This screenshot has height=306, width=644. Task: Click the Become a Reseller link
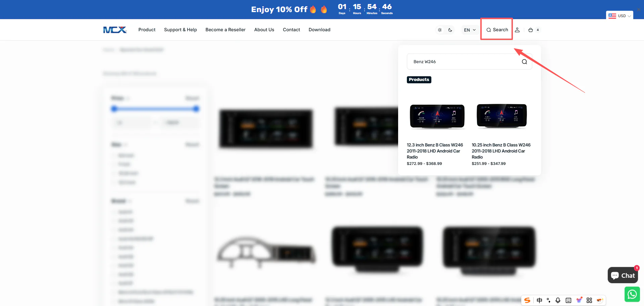225,30
